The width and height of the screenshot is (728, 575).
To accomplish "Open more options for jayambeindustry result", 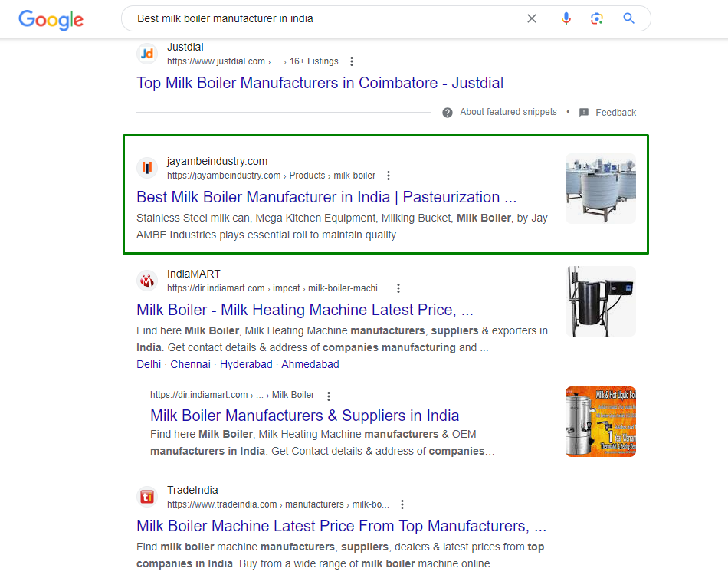I will (389, 176).
